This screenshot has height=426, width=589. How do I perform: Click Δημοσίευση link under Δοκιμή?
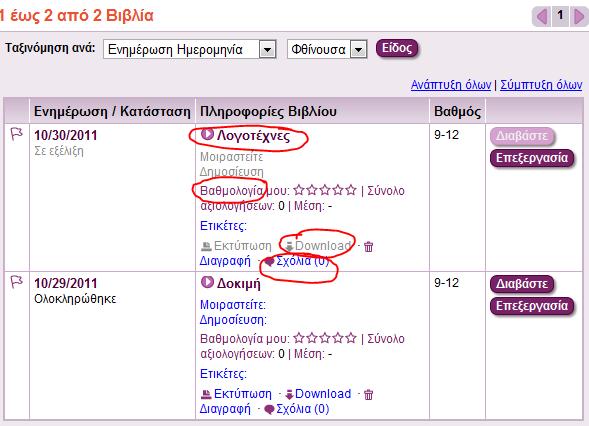click(x=233, y=320)
